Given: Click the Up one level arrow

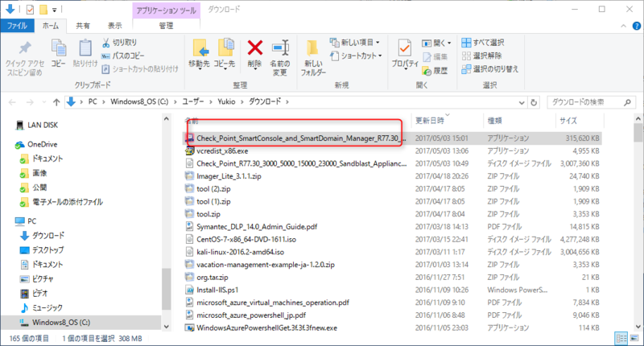Looking at the screenshot, I should (56, 102).
